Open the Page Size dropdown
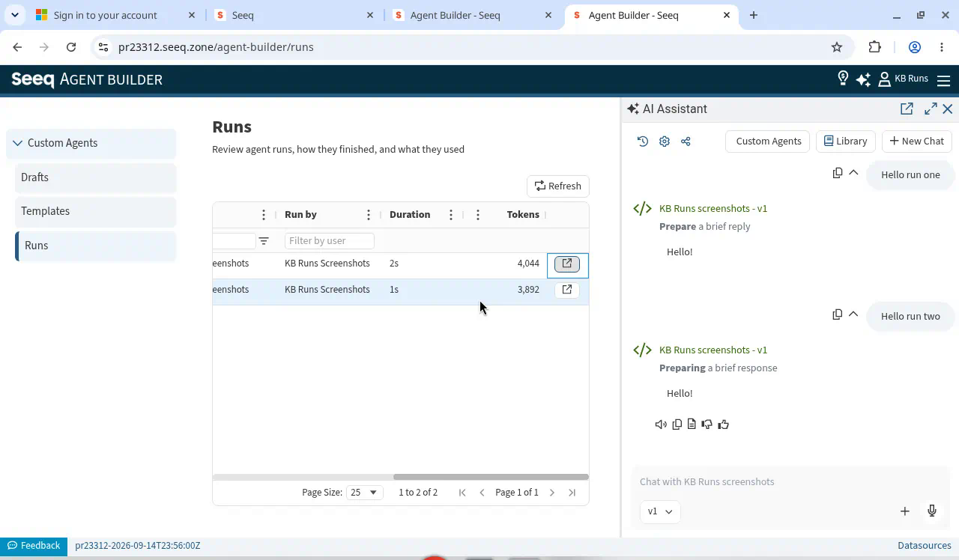The width and height of the screenshot is (959, 560). [x=364, y=493]
